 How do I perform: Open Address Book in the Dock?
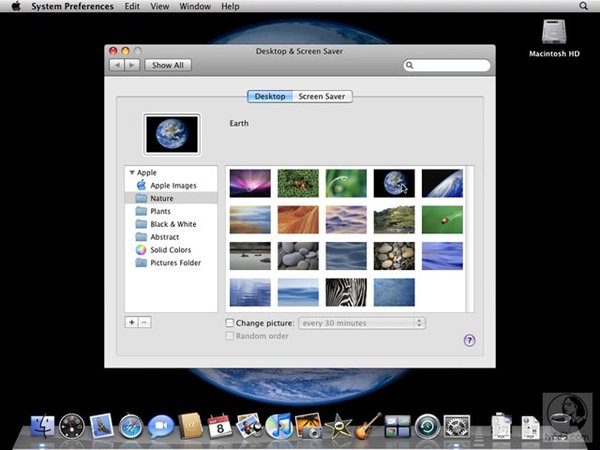coord(191,426)
